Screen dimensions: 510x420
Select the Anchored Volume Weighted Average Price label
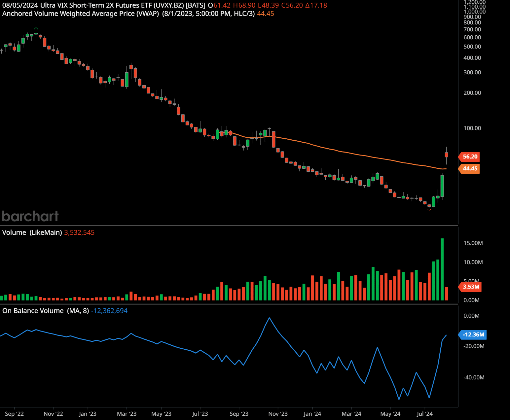click(81, 14)
